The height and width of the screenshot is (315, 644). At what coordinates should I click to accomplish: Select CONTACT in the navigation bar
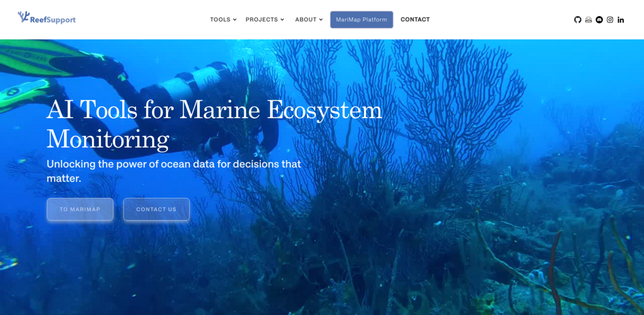415,19
